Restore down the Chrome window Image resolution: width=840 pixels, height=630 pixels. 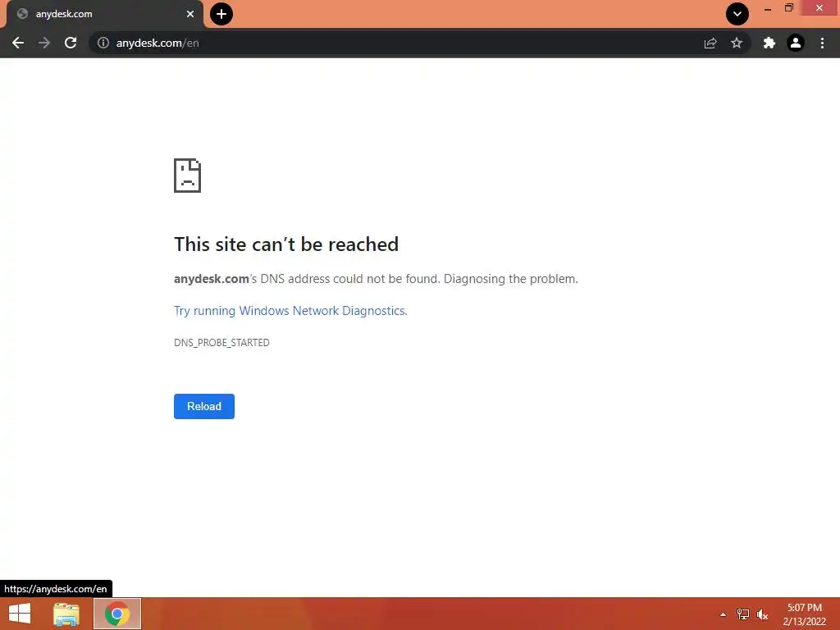pos(789,8)
